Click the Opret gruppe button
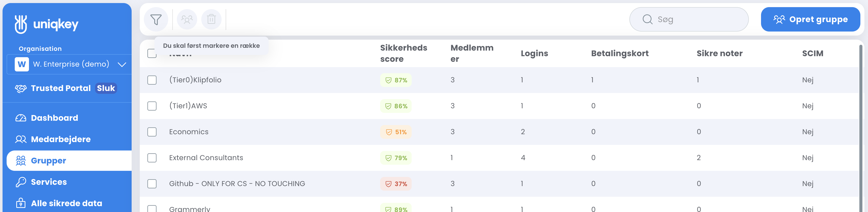 (x=810, y=19)
